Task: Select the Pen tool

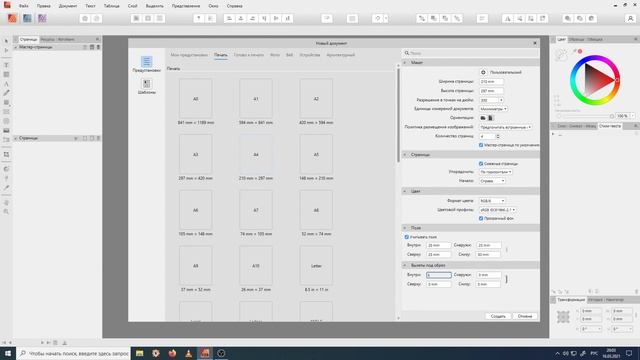Action: tap(6, 93)
